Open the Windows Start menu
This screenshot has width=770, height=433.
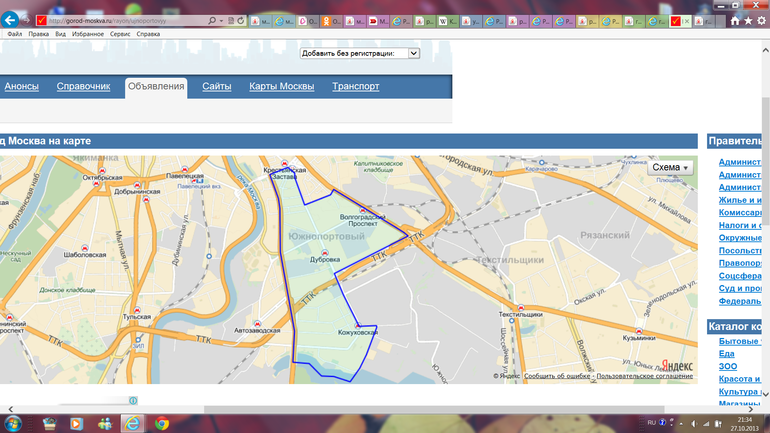point(14,423)
